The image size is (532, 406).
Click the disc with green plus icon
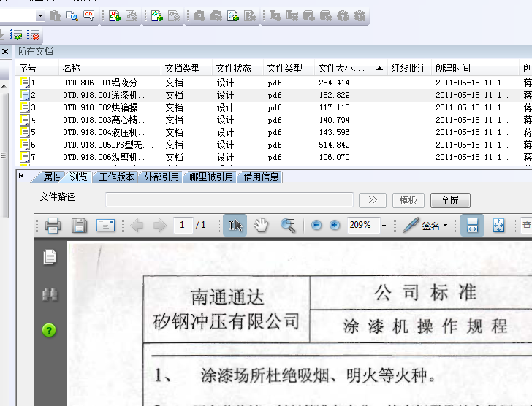pos(233,15)
